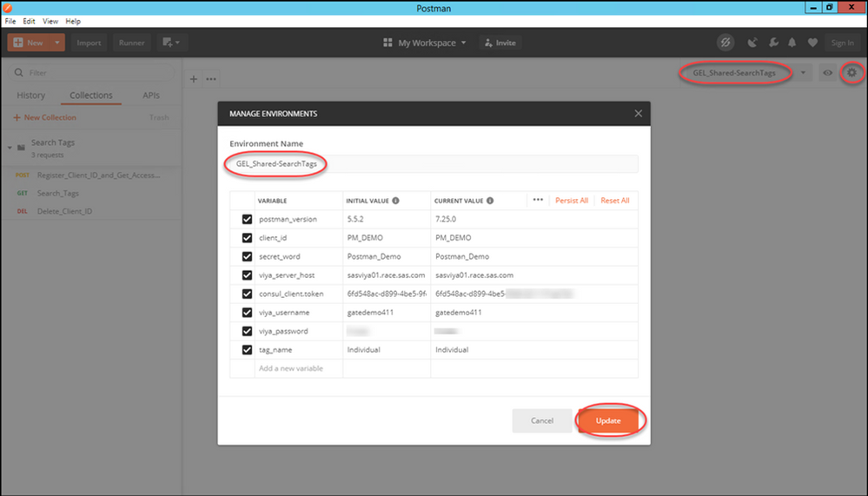This screenshot has width=868, height=496.
Task: Uncheck the viya_server_host variable checkbox
Action: pyautogui.click(x=247, y=275)
